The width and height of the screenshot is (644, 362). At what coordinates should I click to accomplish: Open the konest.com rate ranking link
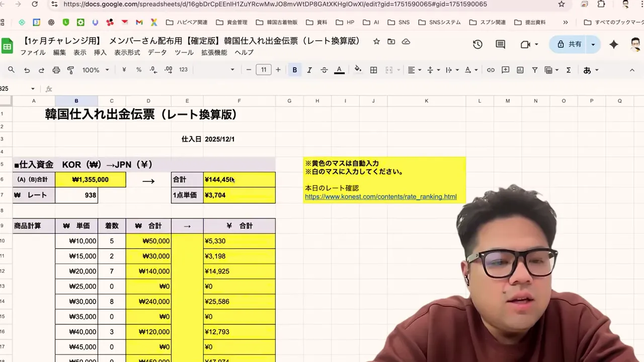[x=380, y=197]
